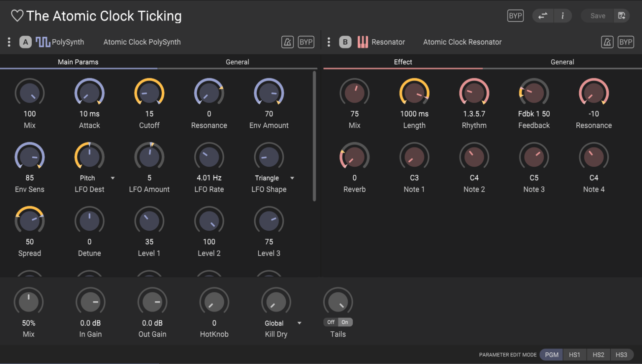Bypass the PolySynth effect slot
The width and height of the screenshot is (642, 364).
pyautogui.click(x=306, y=42)
